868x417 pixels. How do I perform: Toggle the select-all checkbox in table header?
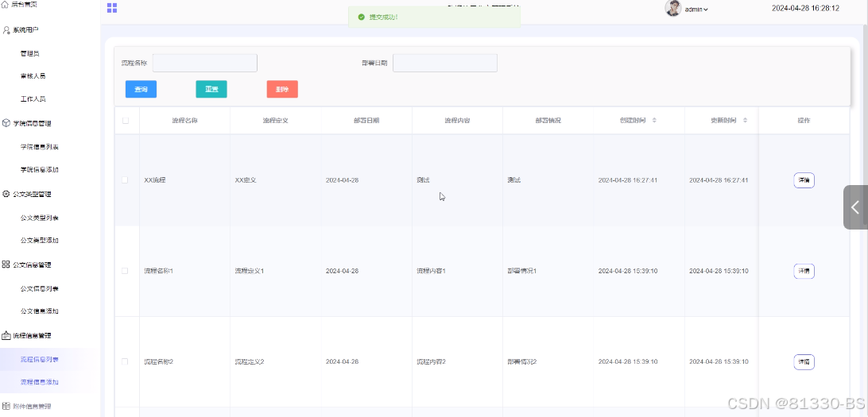coord(125,120)
